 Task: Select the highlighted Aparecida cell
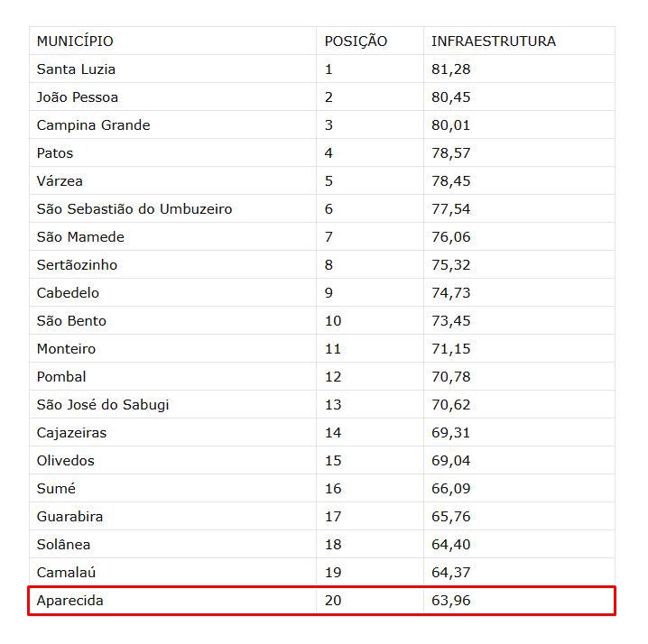(70, 601)
